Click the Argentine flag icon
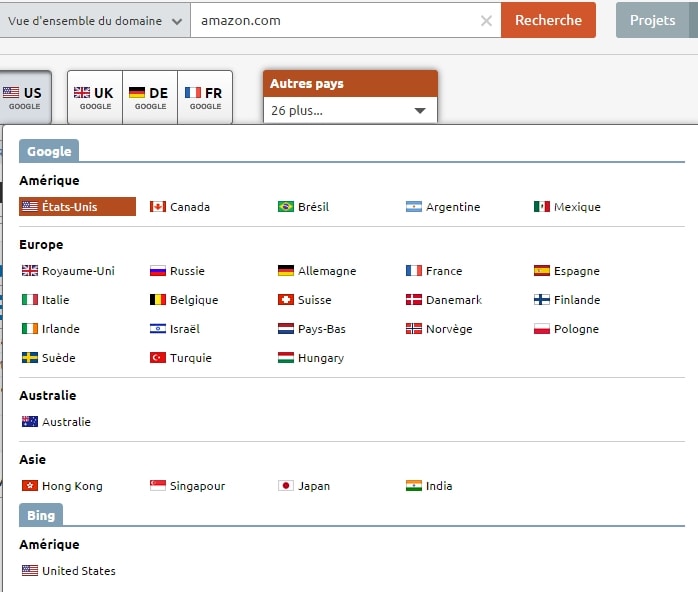 (414, 207)
